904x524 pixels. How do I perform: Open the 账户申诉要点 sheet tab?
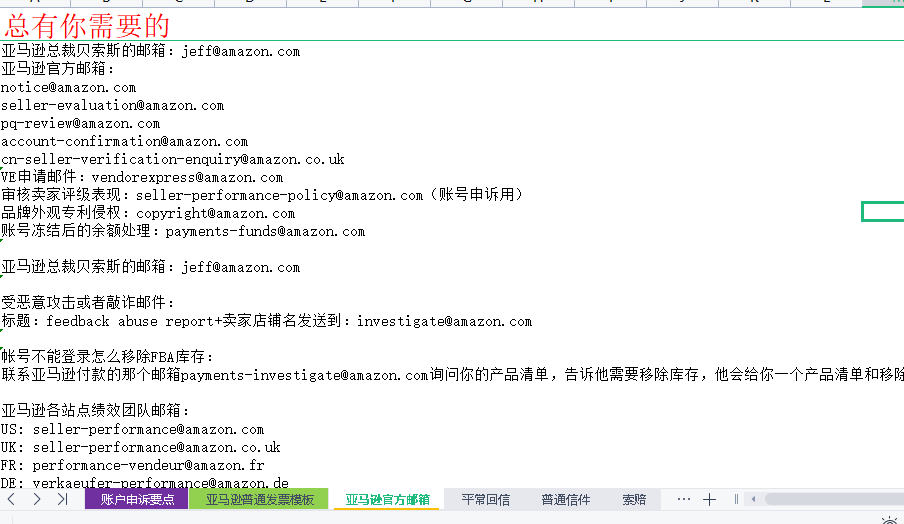pyautogui.click(x=137, y=499)
